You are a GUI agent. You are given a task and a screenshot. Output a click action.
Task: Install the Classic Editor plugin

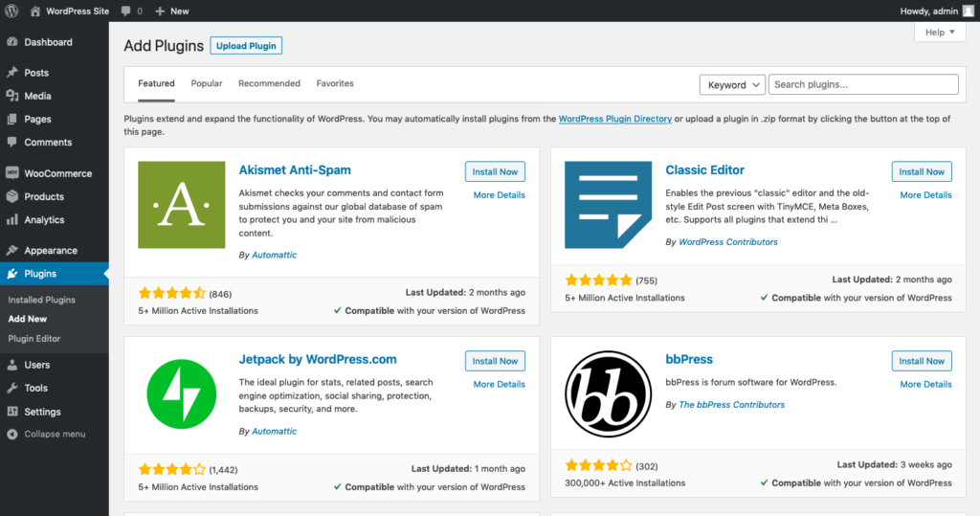click(x=922, y=171)
